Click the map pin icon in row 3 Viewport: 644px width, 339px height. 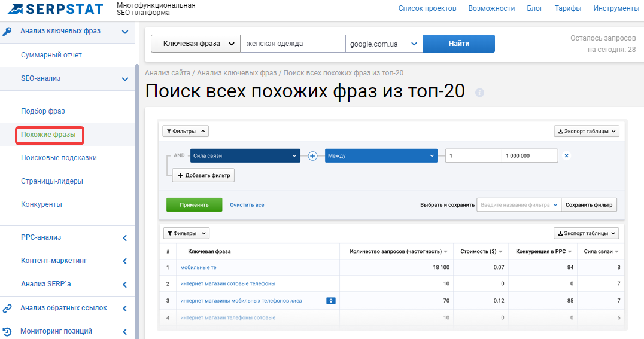pos(331,301)
